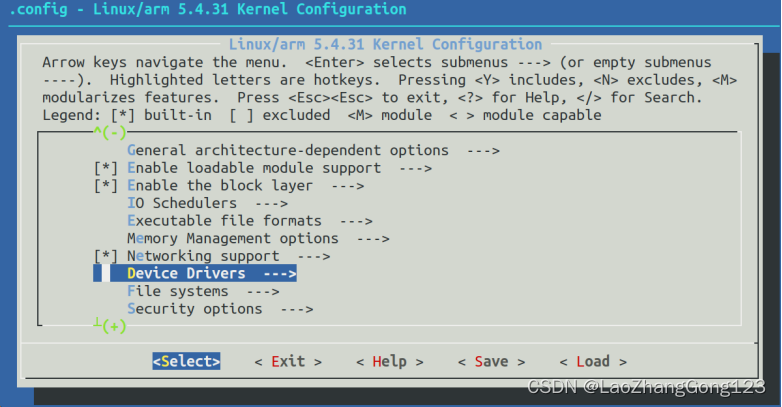Viewport: 782px width, 407px height.
Task: Click the Help button
Action: pos(390,361)
